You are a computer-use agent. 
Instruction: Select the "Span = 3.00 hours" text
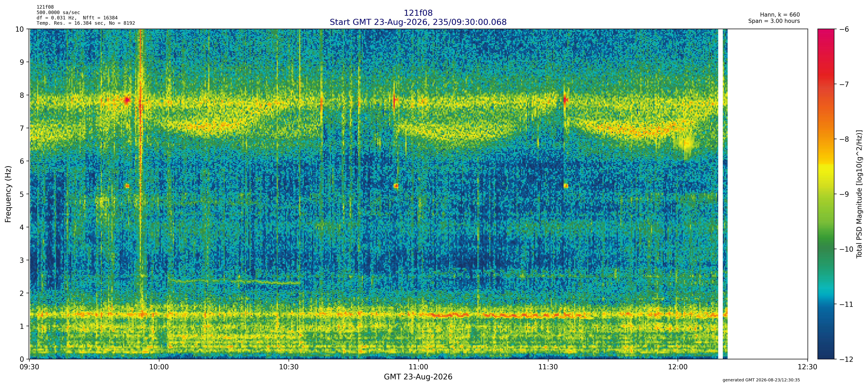(774, 21)
